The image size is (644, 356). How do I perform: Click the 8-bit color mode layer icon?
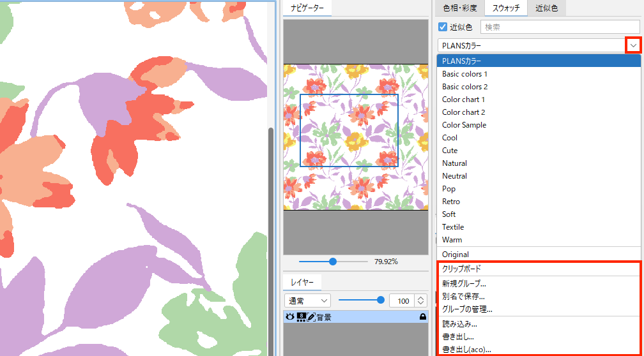(301, 316)
